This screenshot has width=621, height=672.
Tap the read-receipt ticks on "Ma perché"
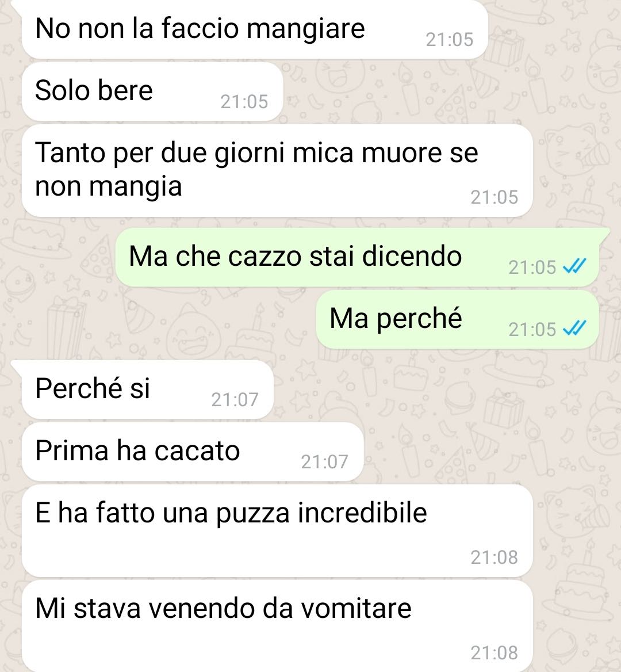574,329
